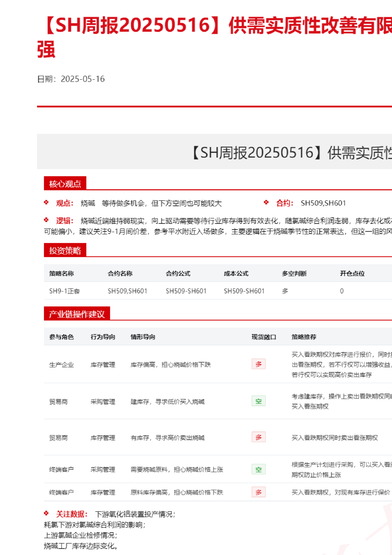This screenshot has width=392, height=555.
Task: Click the SH509-SH601 value under 成本公式
Action: [244, 291]
